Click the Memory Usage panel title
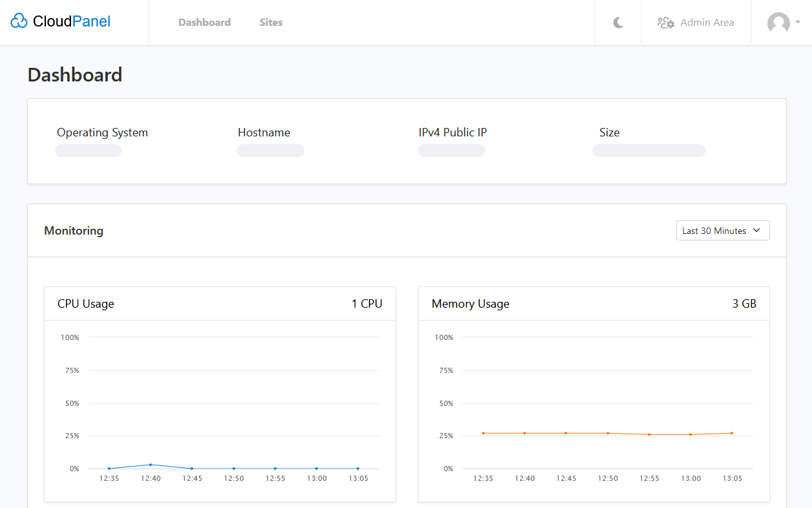Viewport: 812px width, 508px height. pos(470,304)
